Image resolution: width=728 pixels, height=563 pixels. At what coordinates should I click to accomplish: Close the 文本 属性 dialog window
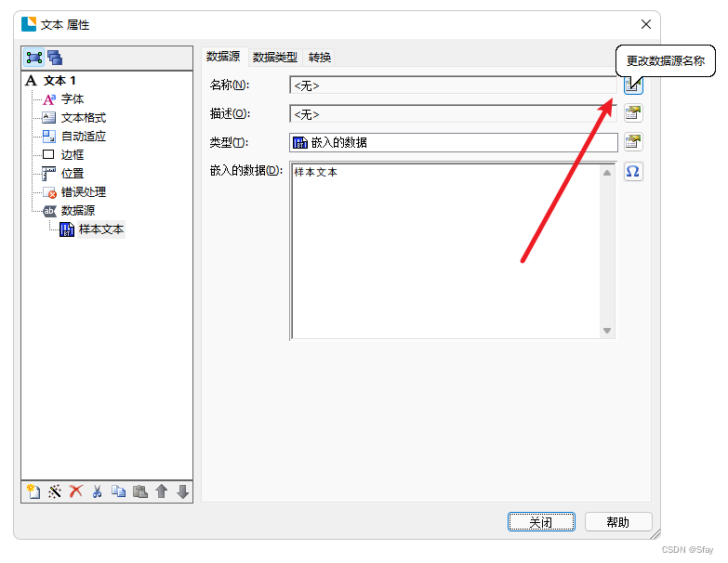[x=646, y=24]
